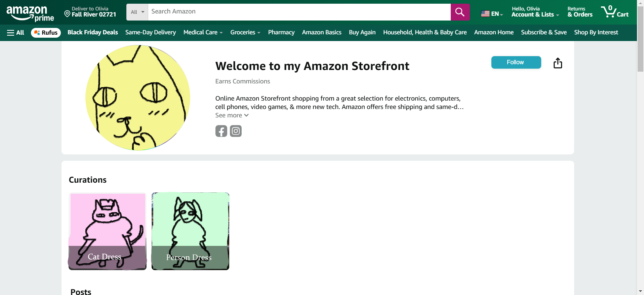
Task: Go to Subscribe & Save
Action: 544,32
